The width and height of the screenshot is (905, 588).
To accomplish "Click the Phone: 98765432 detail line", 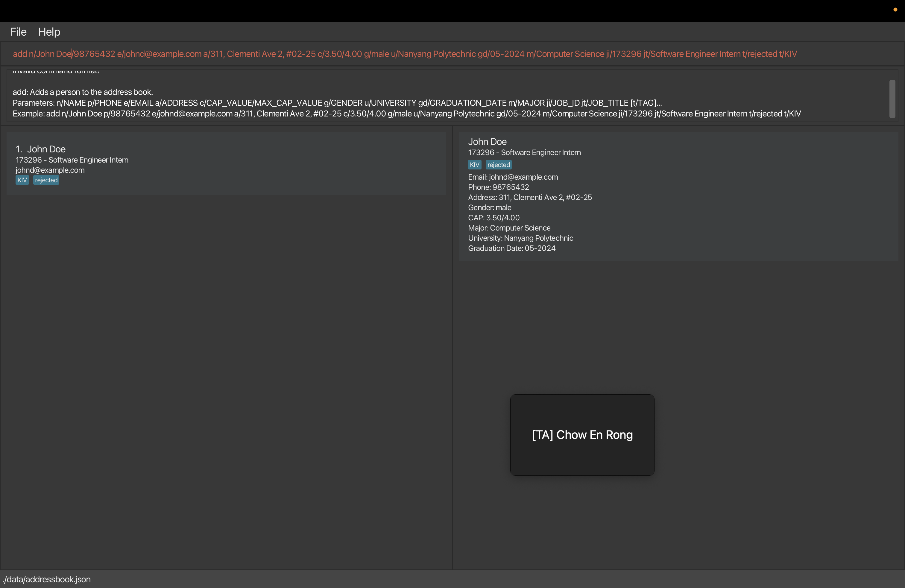I will 498,187.
